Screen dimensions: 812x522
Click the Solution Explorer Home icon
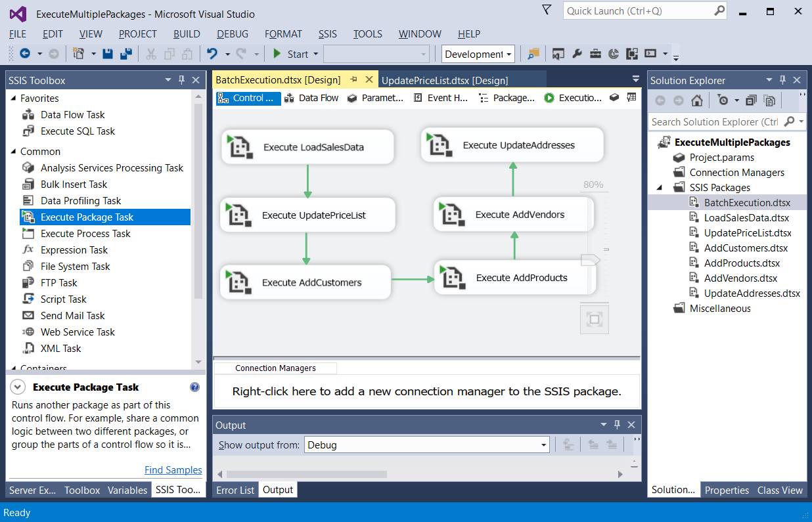(x=697, y=100)
